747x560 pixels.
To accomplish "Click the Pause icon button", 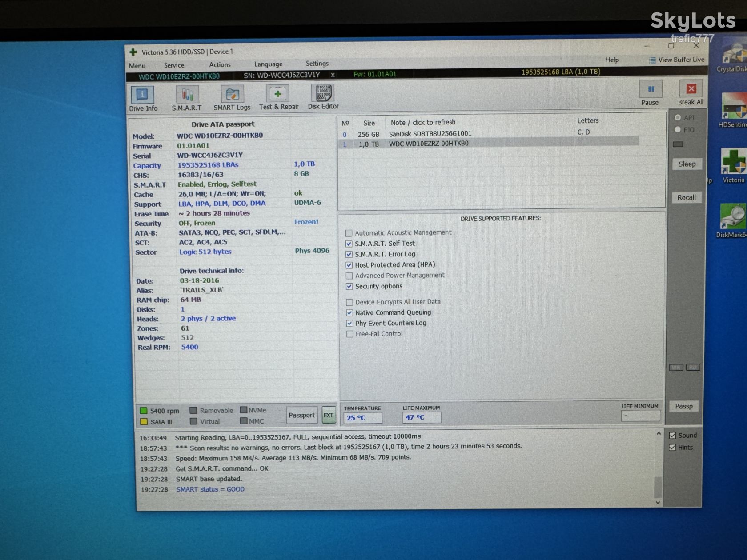I will point(651,89).
